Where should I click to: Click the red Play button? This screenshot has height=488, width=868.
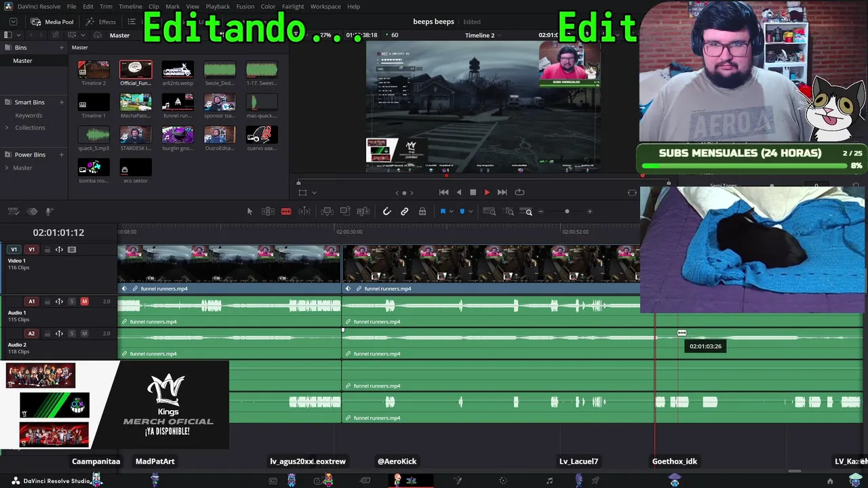tap(487, 192)
